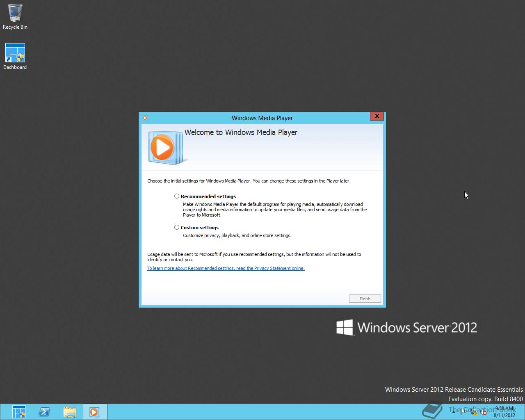Screen dimensions: 525x420
Task: Click the 'Customize privacy, playback' description text
Action: 237,235
